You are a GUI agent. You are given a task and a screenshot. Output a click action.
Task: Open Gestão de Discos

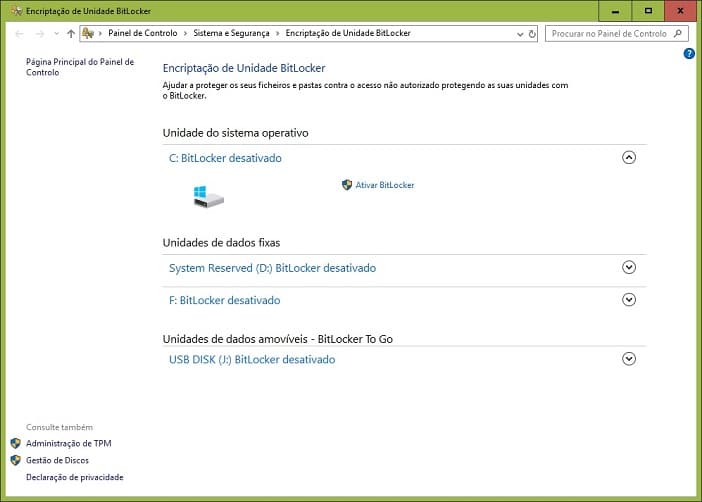pyautogui.click(x=57, y=460)
